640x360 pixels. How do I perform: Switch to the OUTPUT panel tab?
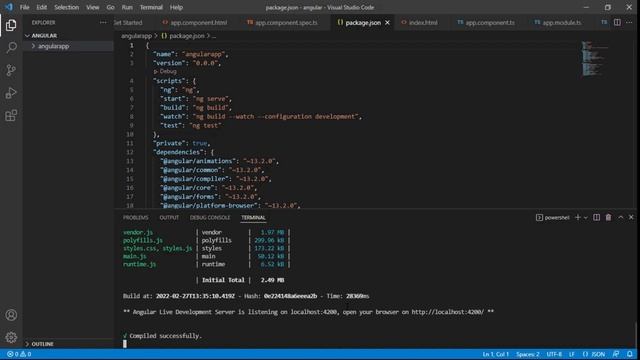coord(169,218)
